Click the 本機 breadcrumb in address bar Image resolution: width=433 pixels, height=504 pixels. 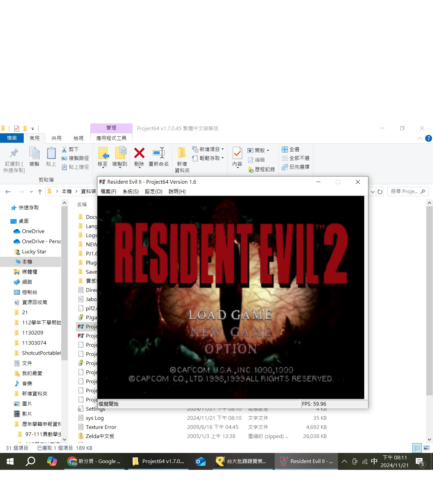tap(67, 191)
